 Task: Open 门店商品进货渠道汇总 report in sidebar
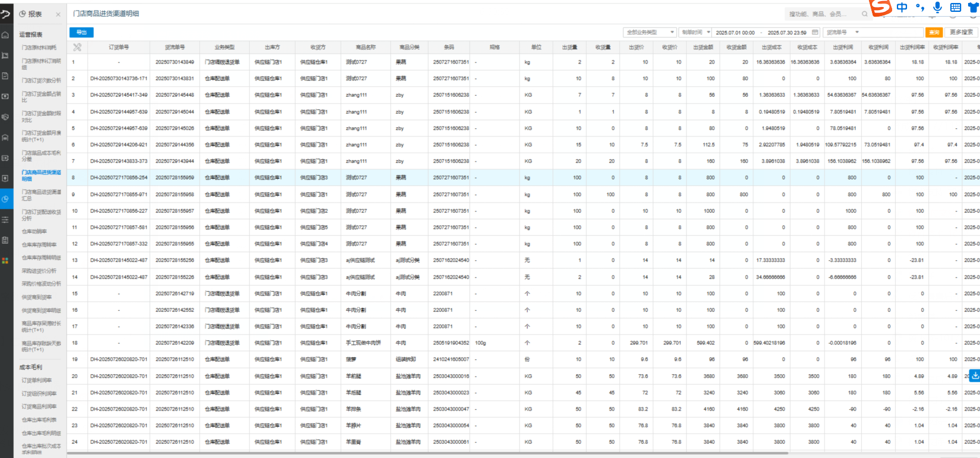tap(41, 195)
